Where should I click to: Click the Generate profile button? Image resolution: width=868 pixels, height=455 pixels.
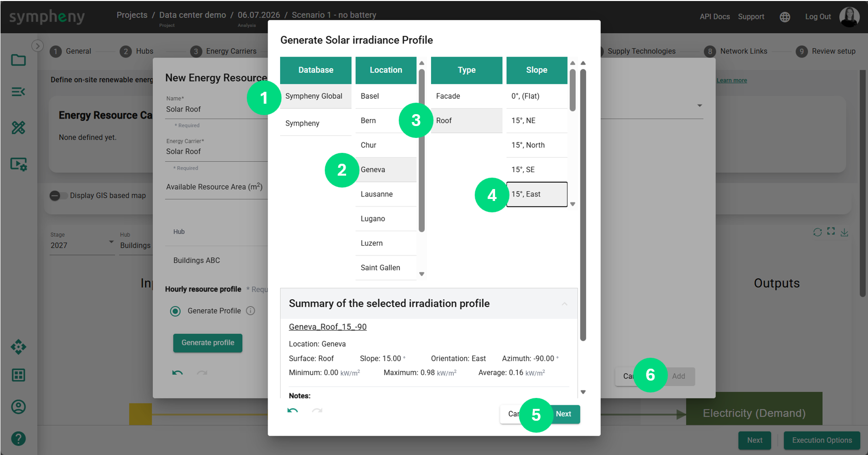point(208,343)
